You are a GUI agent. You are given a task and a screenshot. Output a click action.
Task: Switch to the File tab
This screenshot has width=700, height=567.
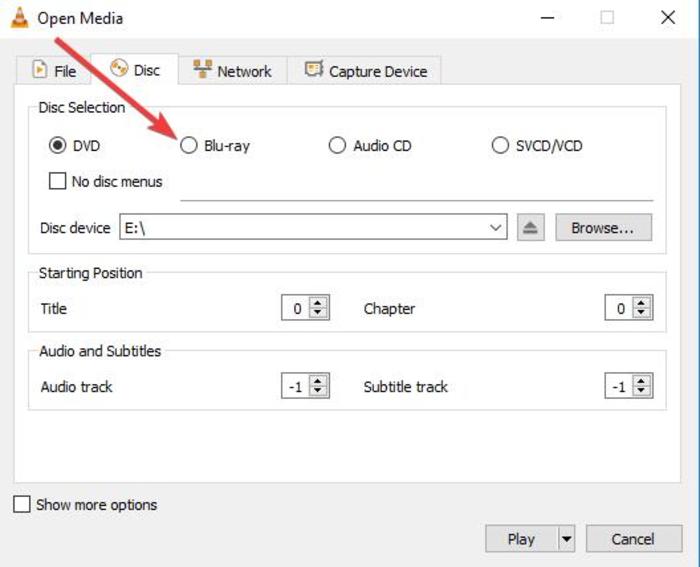pyautogui.click(x=54, y=71)
